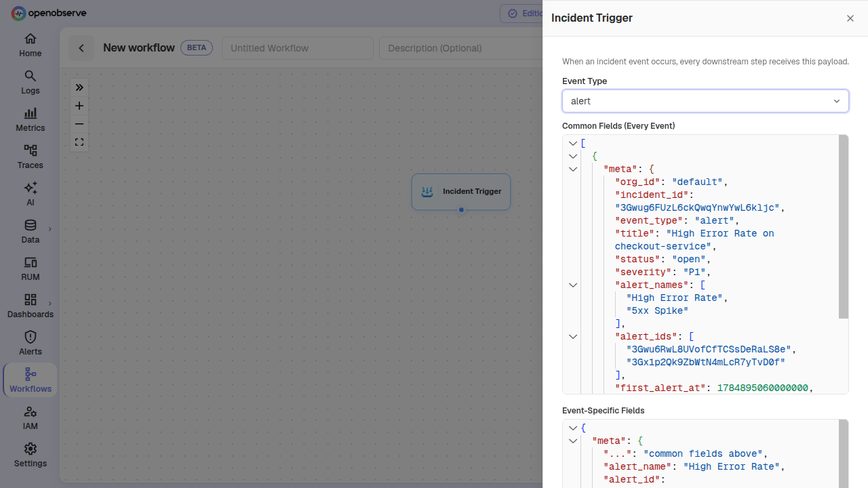Zoom in on the workflow canvas

(79, 106)
